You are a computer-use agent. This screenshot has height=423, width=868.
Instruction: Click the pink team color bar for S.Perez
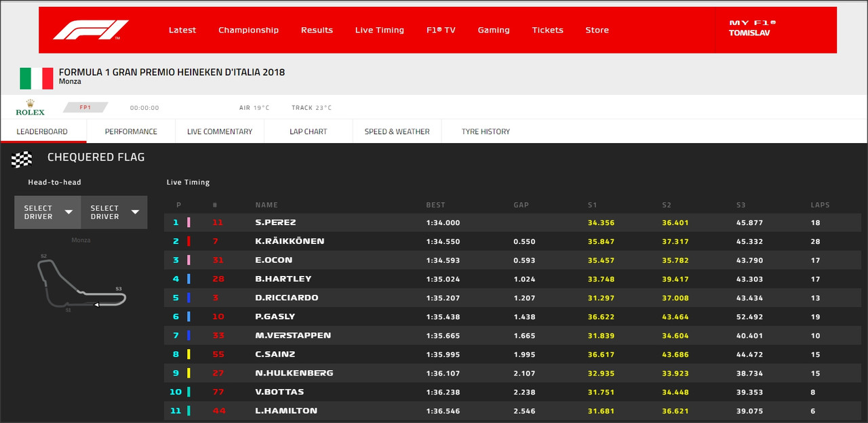(x=189, y=222)
